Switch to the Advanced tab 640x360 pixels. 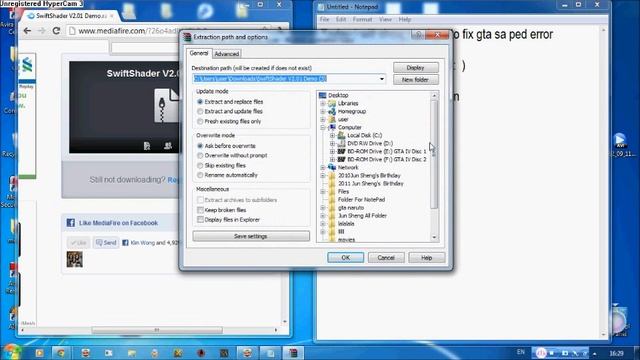click(x=227, y=54)
